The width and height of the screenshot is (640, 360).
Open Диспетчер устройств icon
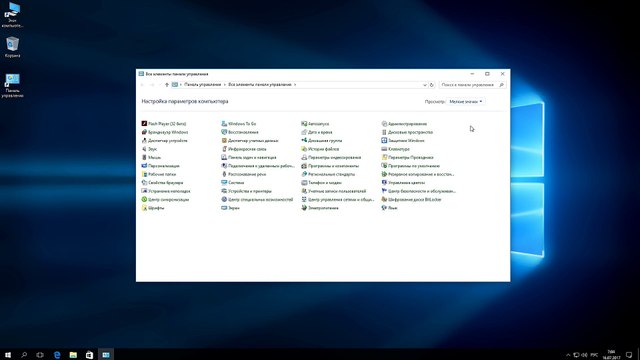[x=144, y=140]
